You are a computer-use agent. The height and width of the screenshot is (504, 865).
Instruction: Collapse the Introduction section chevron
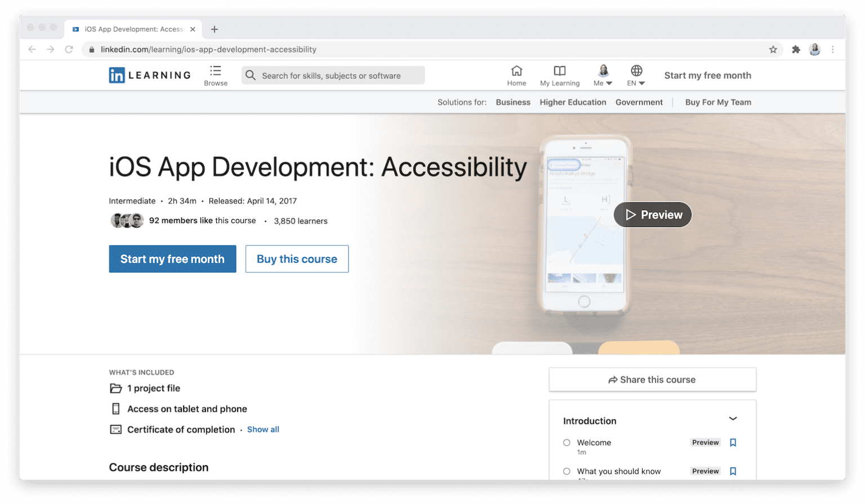click(733, 419)
